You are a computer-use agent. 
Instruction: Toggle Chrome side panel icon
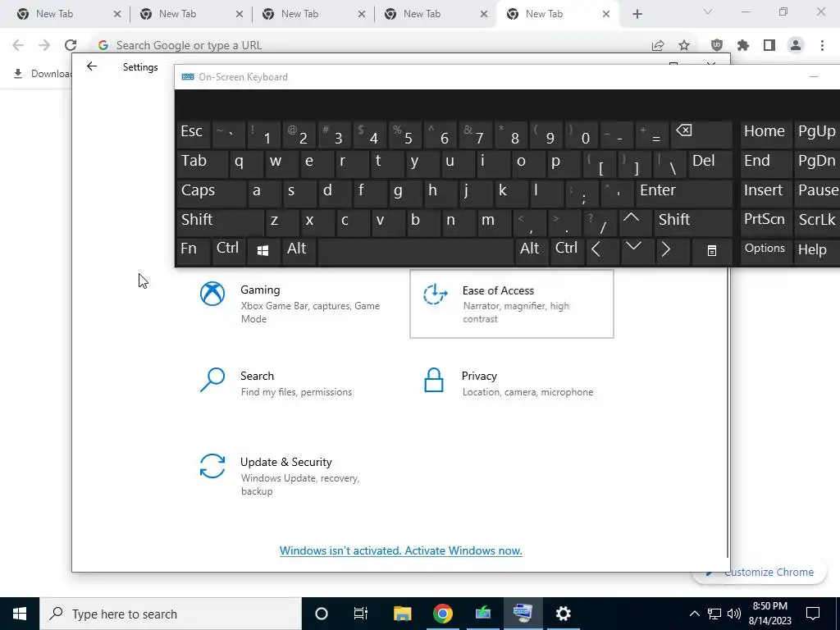769,46
